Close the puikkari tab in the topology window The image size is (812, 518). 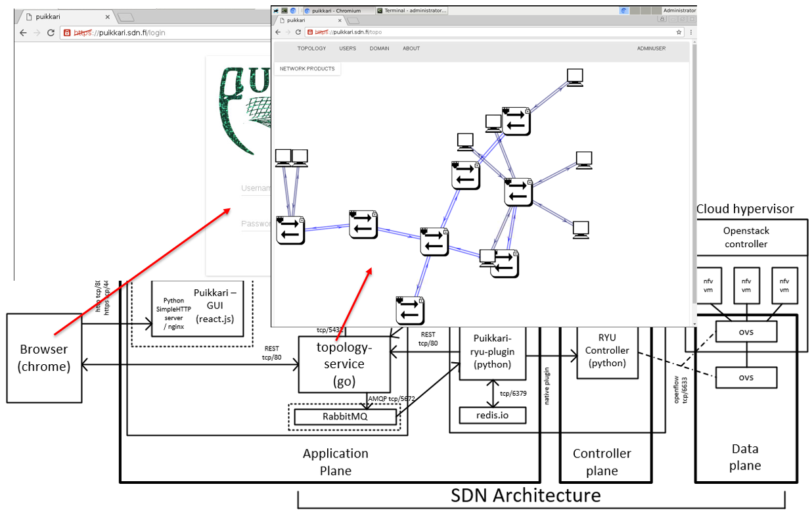click(338, 20)
